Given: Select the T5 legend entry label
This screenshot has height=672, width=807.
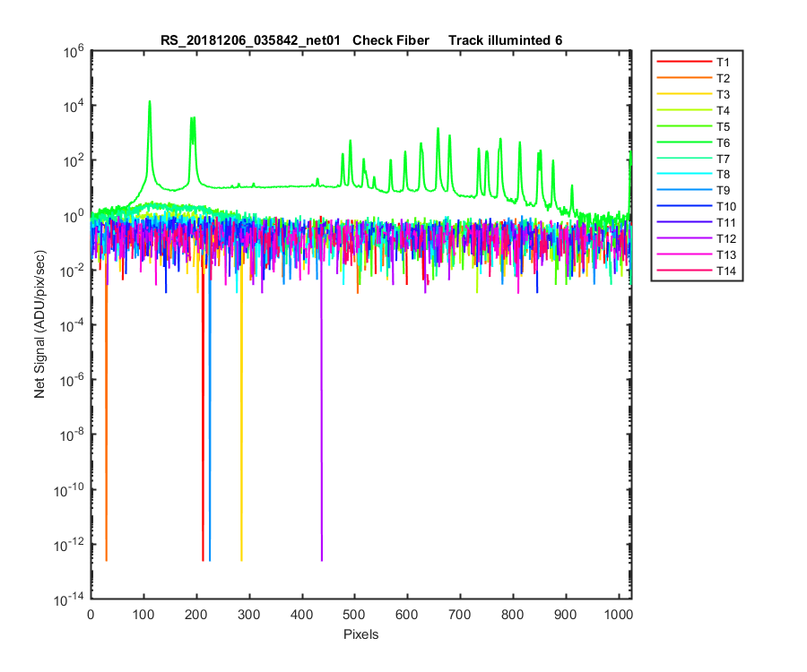Looking at the screenshot, I should point(723,126).
